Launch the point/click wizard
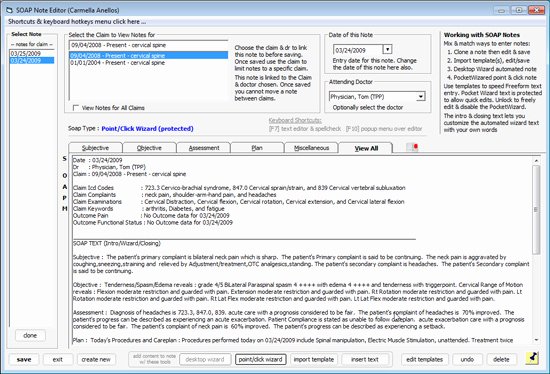Image resolution: width=550 pixels, height=374 pixels. point(260,359)
